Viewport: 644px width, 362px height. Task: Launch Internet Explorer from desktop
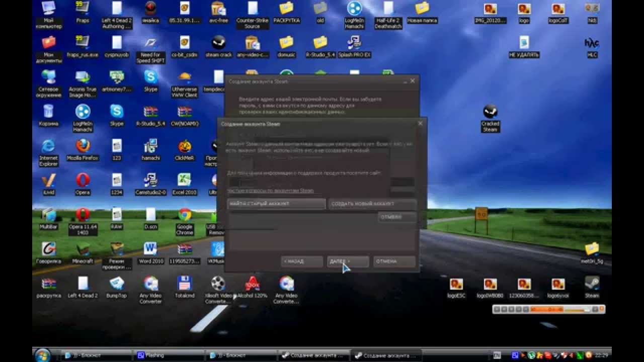coord(48,152)
